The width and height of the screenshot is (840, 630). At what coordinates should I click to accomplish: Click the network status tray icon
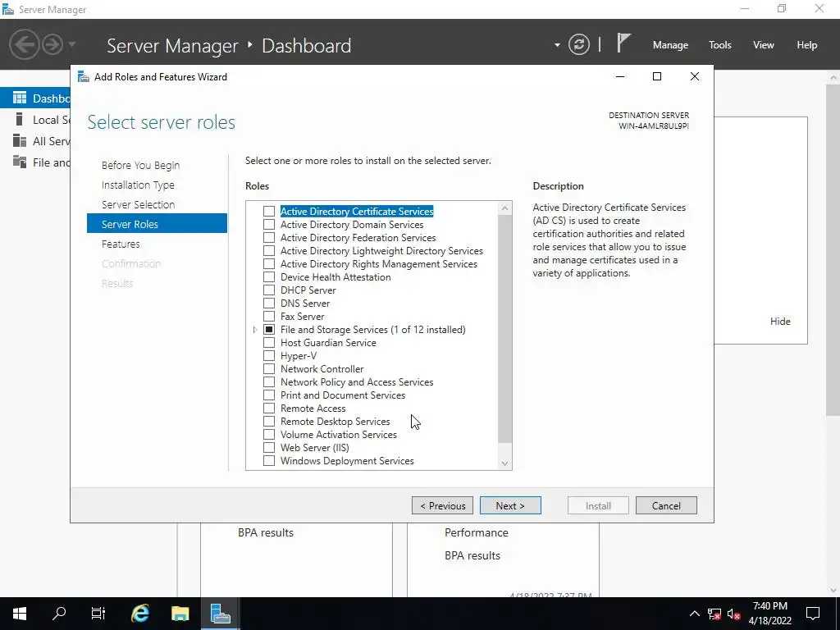point(714,614)
